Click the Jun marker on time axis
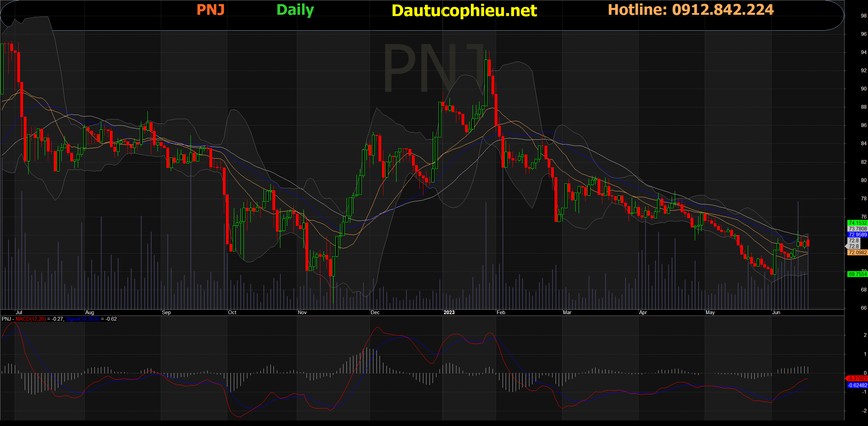 point(776,312)
